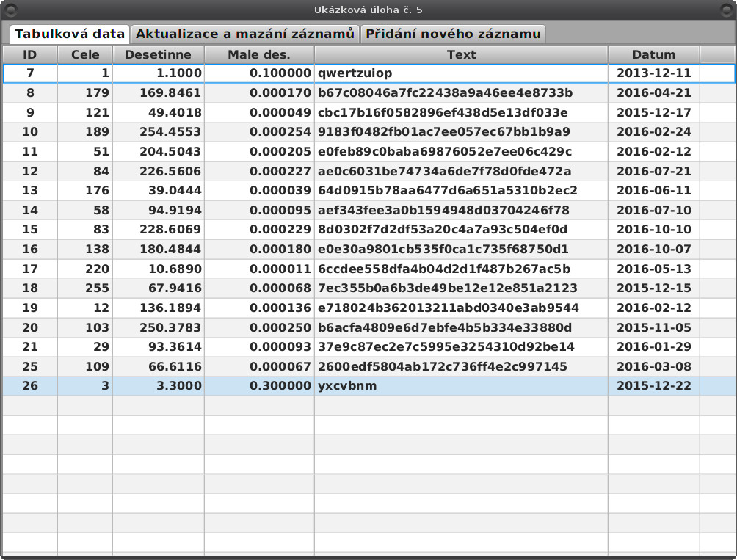Viewport: 737px width, 560px height.
Task: Select the text cell ae0c6031be74734a6de7f78d0fde472a
Action: click(461, 172)
